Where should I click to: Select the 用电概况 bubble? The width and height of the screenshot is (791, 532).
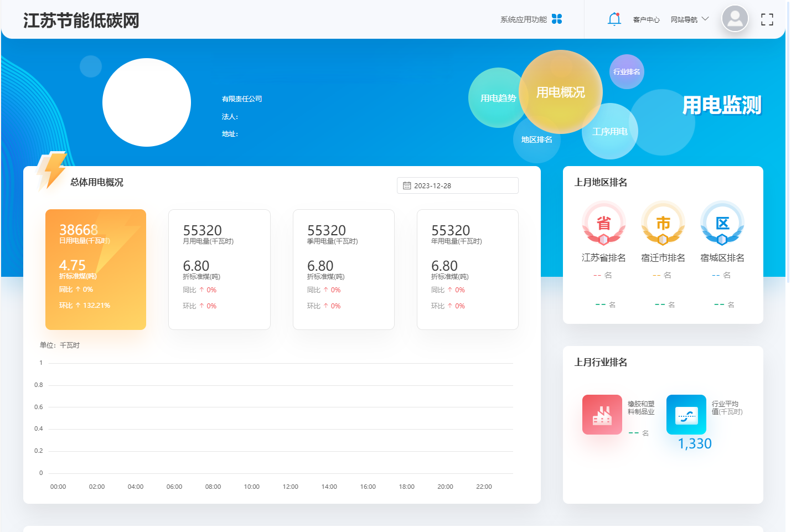pos(561,92)
